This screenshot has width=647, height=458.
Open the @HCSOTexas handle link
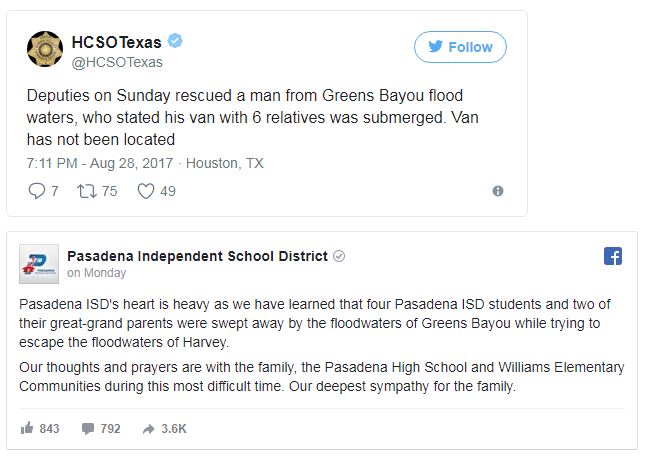point(117,62)
